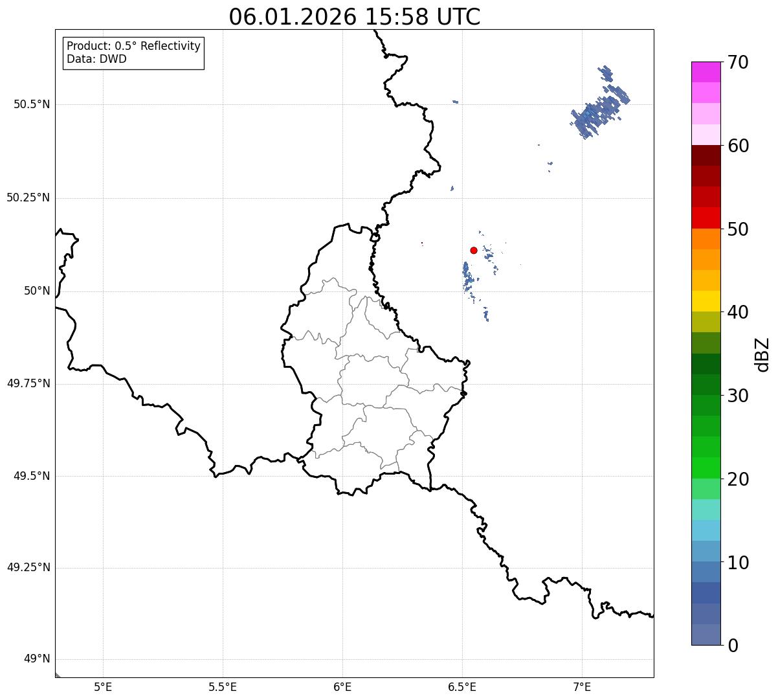Click the colorbar tick label 10
Image resolution: width=778 pixels, height=700 pixels.
point(738,563)
